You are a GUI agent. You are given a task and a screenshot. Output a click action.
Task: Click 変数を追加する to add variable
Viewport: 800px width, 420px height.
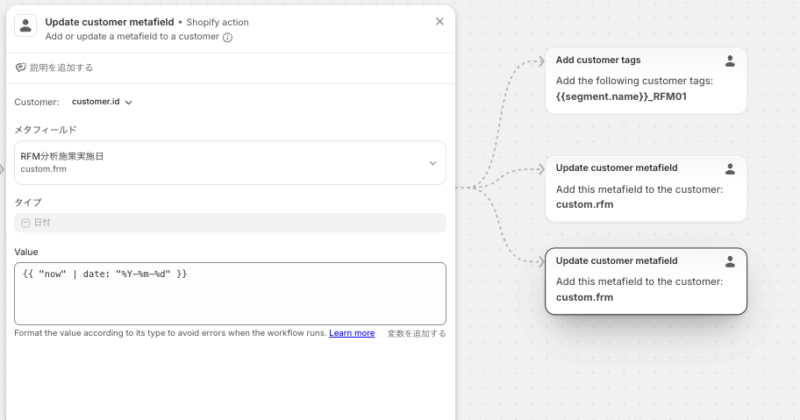click(x=416, y=333)
